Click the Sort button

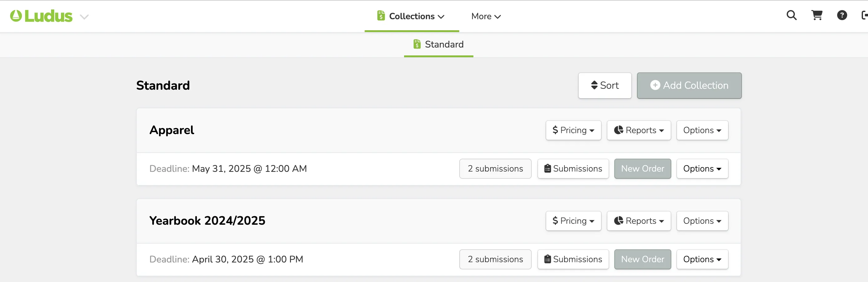click(605, 86)
